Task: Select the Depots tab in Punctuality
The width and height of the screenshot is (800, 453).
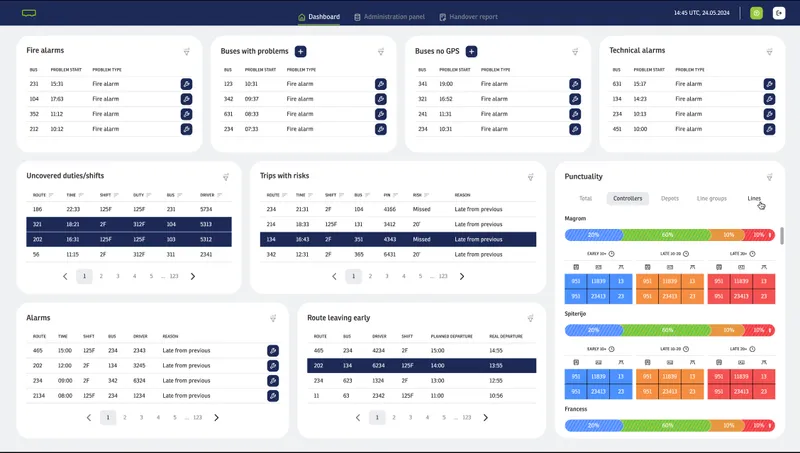Action: coord(670,199)
